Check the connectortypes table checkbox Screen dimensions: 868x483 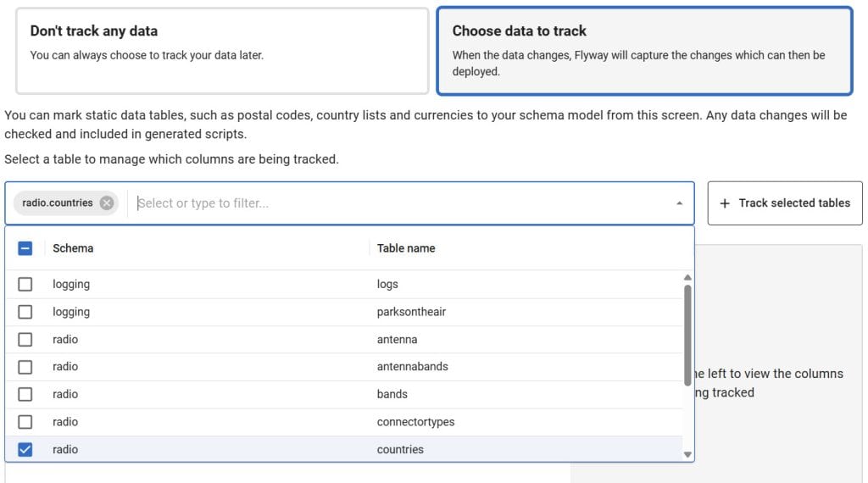click(x=25, y=422)
